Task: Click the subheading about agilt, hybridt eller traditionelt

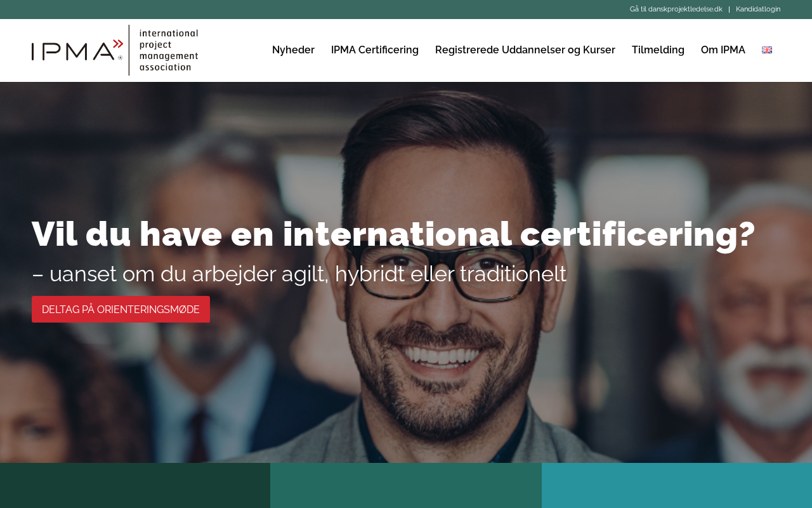Action: pyautogui.click(x=299, y=274)
